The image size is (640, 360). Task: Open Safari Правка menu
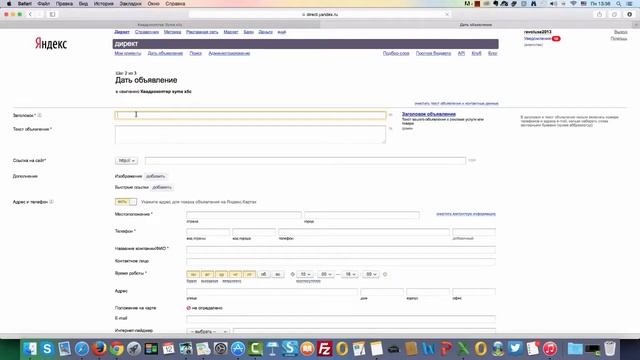pos(64,4)
